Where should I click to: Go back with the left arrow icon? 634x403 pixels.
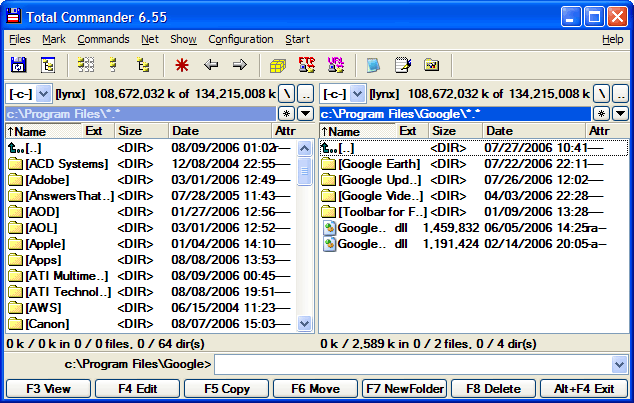(211, 65)
